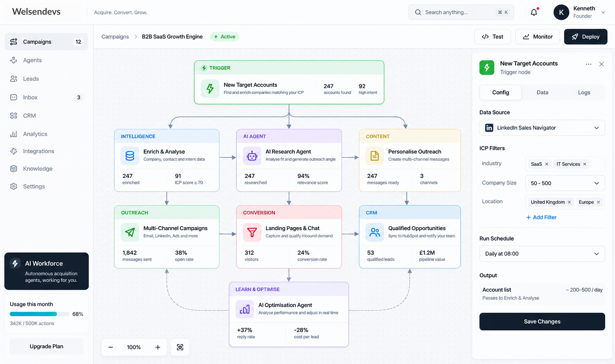
Task: Click Kenneth's profile avatar
Action: pos(561,12)
